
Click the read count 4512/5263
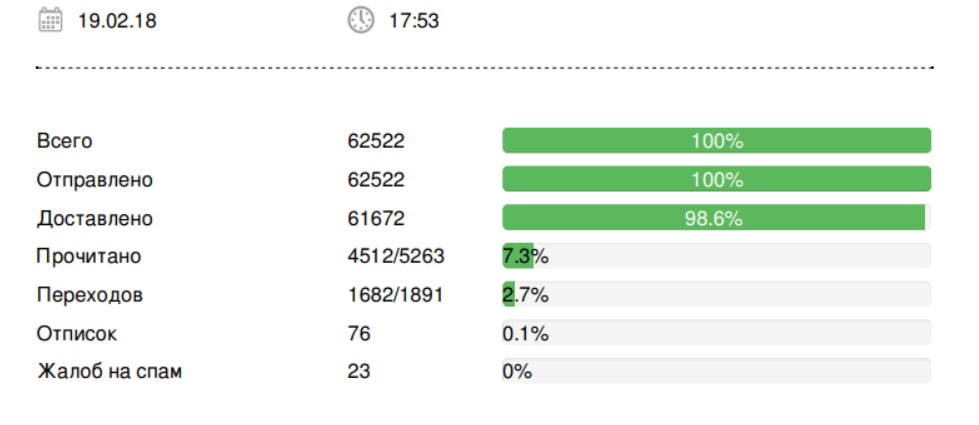396,256
